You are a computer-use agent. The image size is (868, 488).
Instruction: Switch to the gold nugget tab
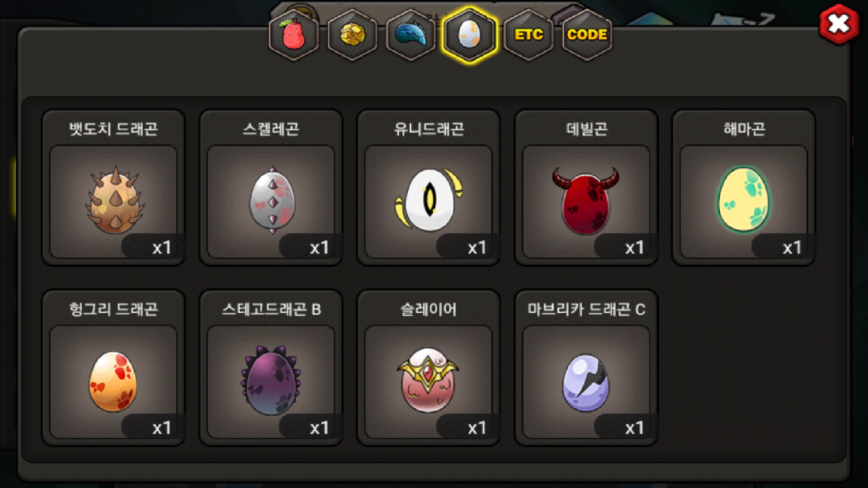[x=352, y=35]
